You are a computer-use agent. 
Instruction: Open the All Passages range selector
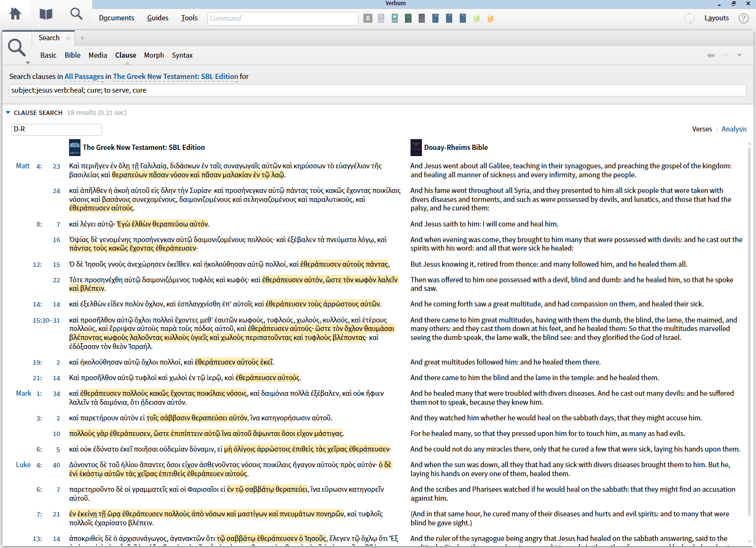click(84, 77)
